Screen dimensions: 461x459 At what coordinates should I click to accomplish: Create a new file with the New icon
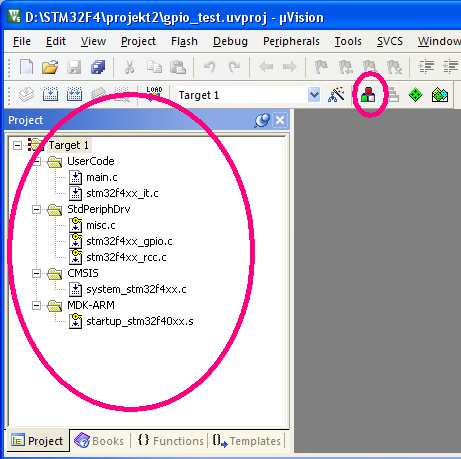(x=26, y=67)
